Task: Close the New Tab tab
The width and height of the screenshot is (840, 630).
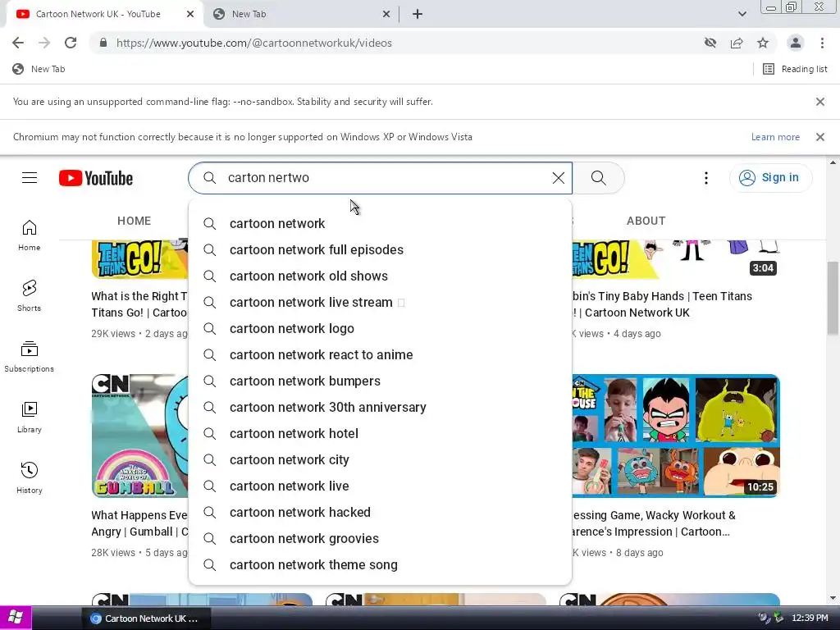Action: [386, 15]
